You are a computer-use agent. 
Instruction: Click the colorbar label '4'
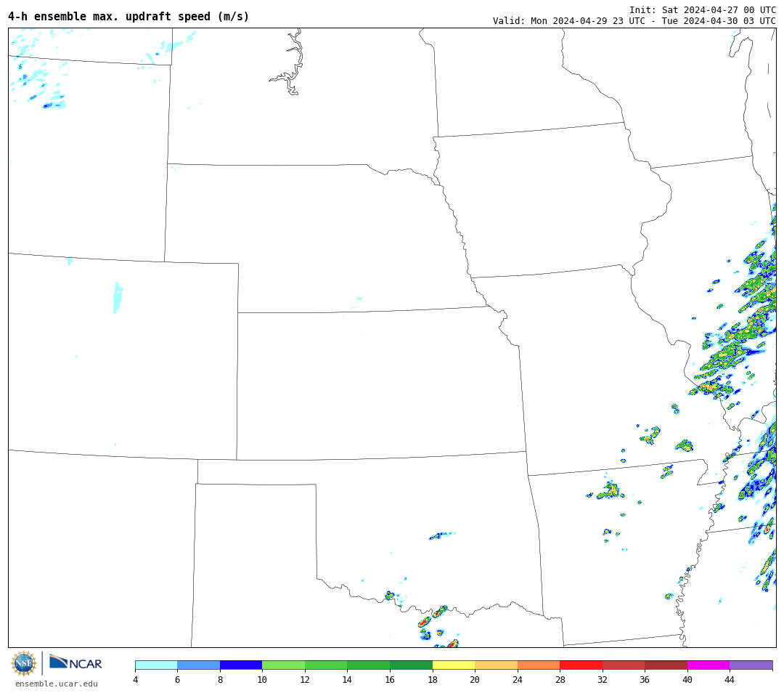(x=136, y=680)
